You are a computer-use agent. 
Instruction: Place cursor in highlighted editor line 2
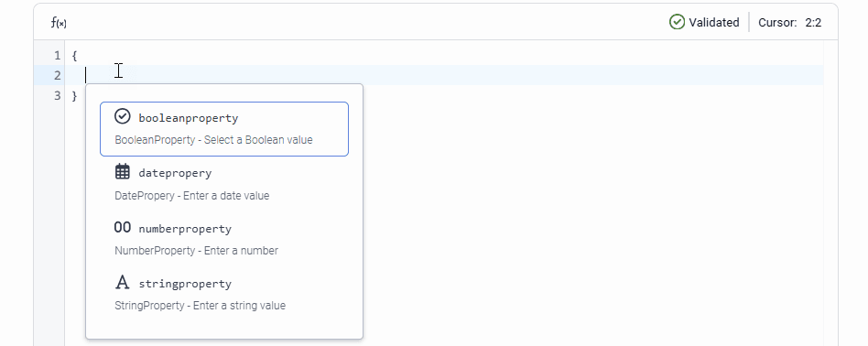(x=444, y=75)
